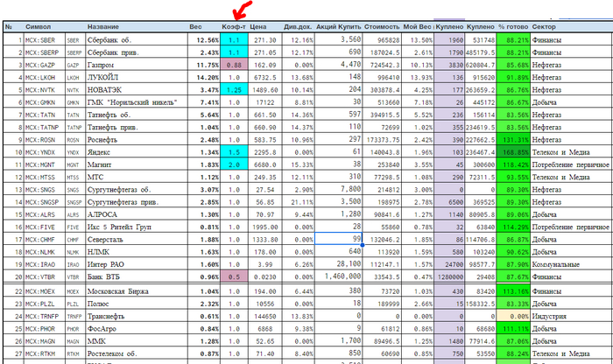Click the 'Название' column header
The image size is (613, 364).
[x=105, y=28]
